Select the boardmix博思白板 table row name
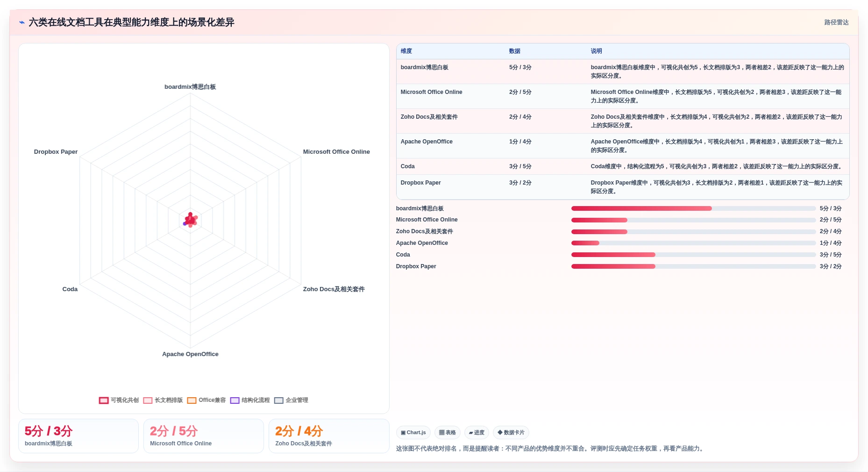Viewport: 868px width, 472px height. click(x=424, y=67)
